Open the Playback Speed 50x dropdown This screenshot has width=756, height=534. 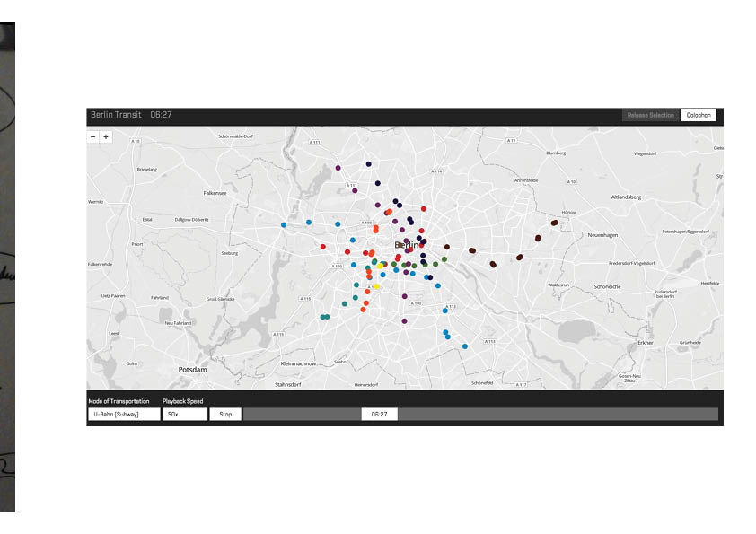coord(184,415)
